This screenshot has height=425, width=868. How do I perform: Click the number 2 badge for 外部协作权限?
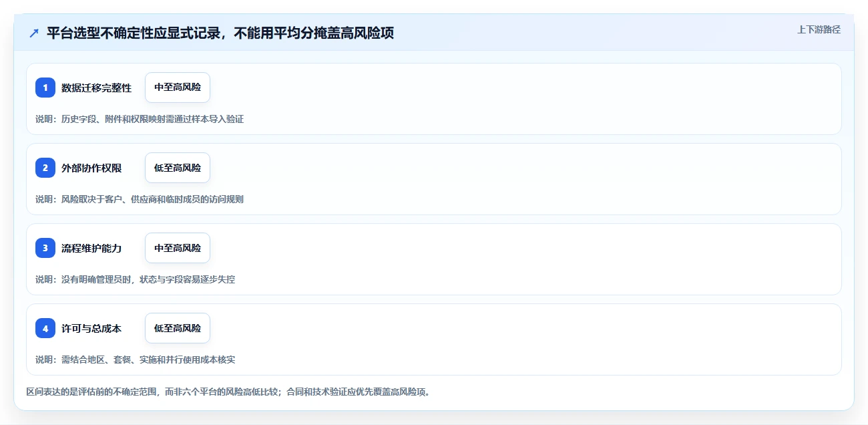pos(45,168)
